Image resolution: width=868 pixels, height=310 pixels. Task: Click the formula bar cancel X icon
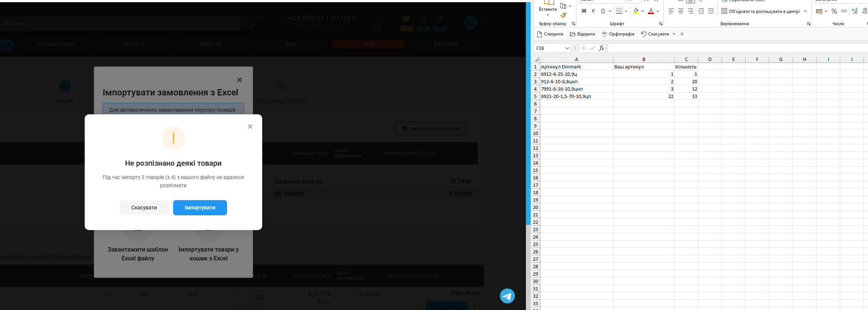pos(584,48)
